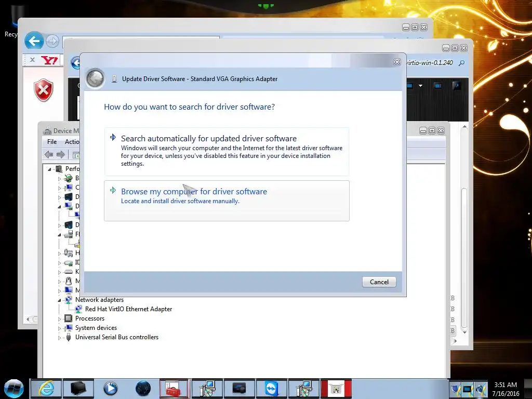Click the mouse icon in device tree

pyautogui.click(x=69, y=281)
